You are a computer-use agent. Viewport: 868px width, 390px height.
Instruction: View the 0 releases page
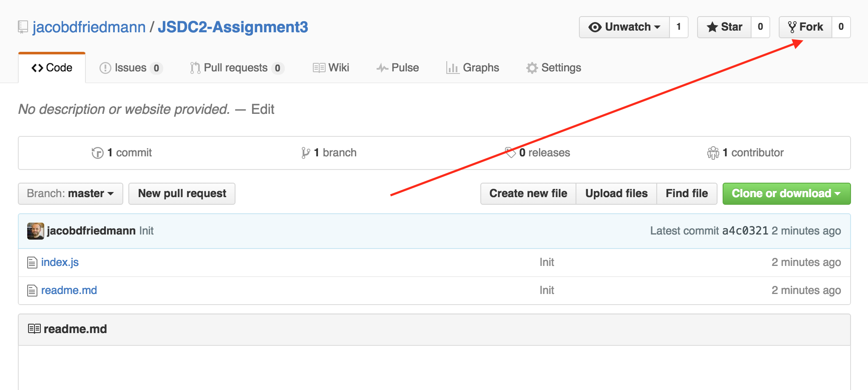tap(537, 153)
